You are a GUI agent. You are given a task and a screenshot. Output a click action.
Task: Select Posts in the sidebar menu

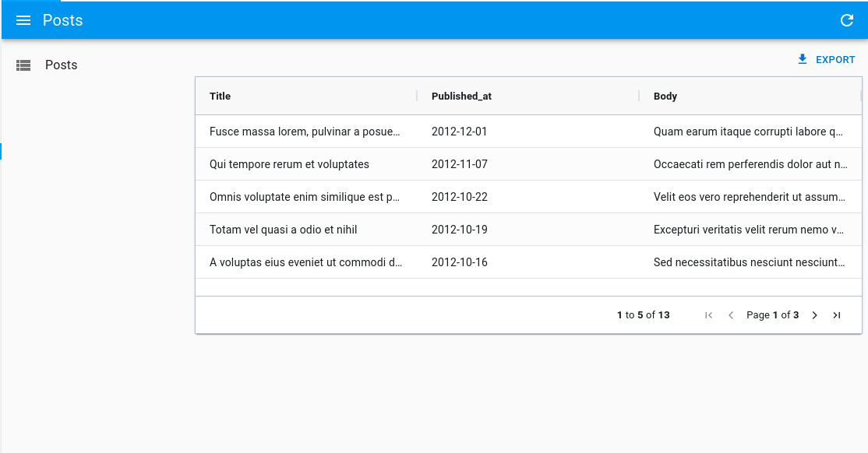(61, 65)
